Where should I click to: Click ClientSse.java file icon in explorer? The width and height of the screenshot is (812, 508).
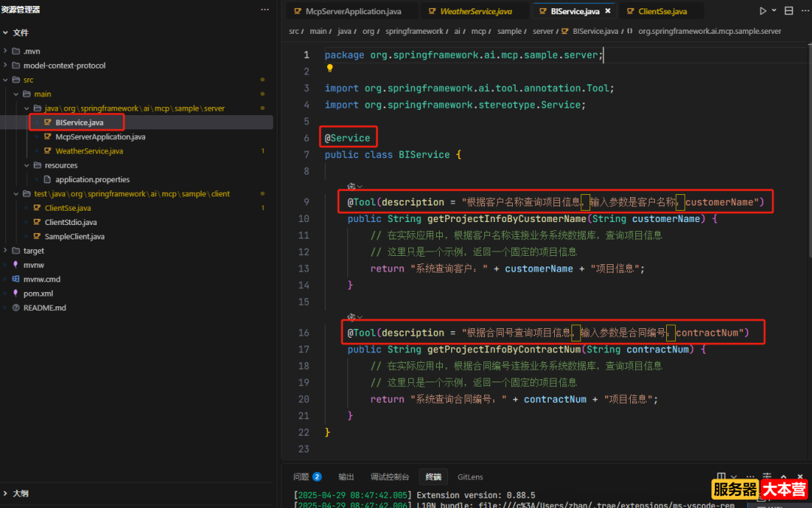click(x=37, y=208)
